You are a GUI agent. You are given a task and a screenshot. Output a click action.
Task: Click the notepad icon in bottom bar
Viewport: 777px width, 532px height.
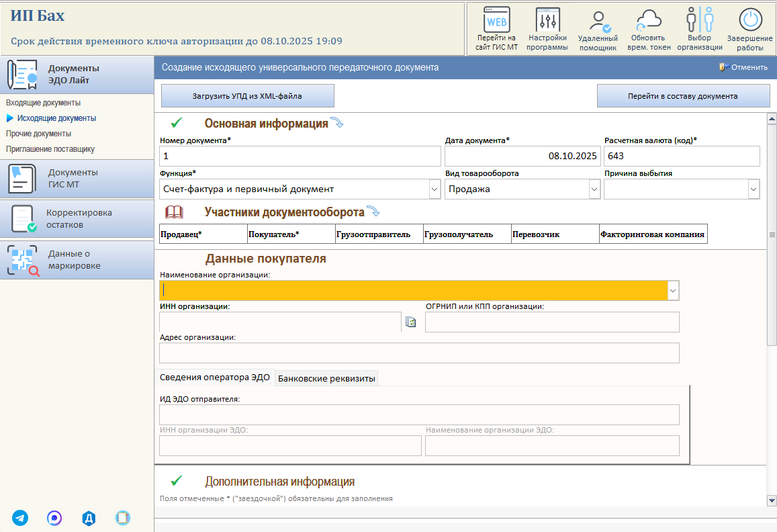coord(123,518)
